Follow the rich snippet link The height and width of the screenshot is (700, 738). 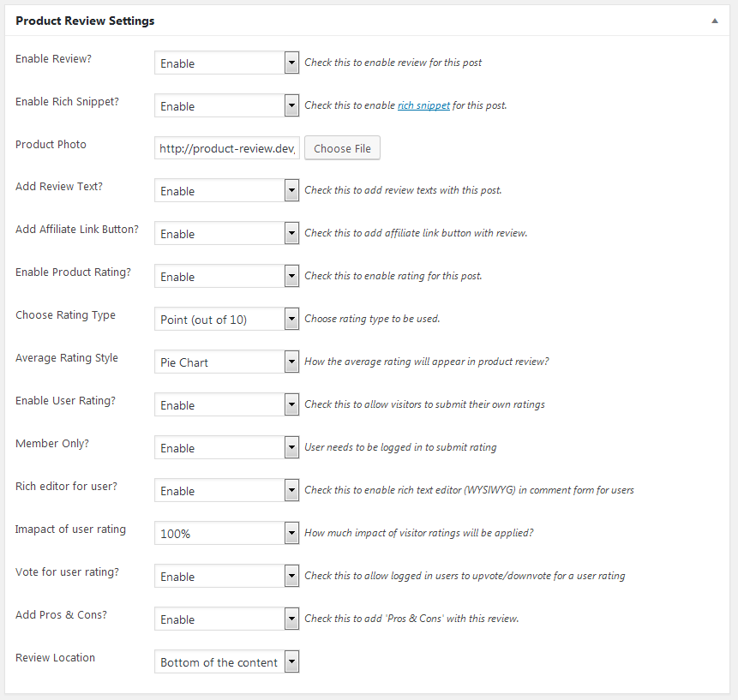pos(423,105)
